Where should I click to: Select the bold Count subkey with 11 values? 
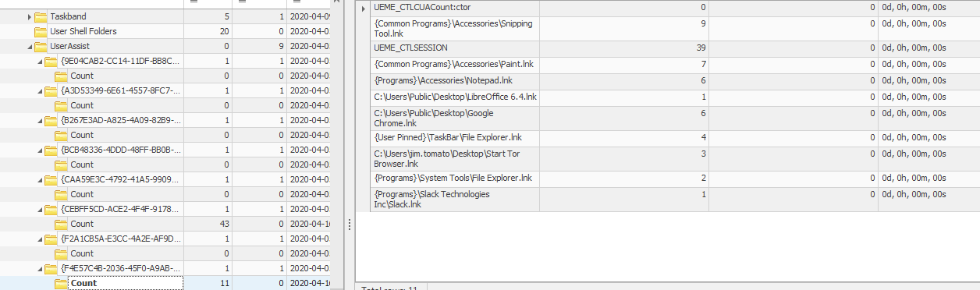83,283
